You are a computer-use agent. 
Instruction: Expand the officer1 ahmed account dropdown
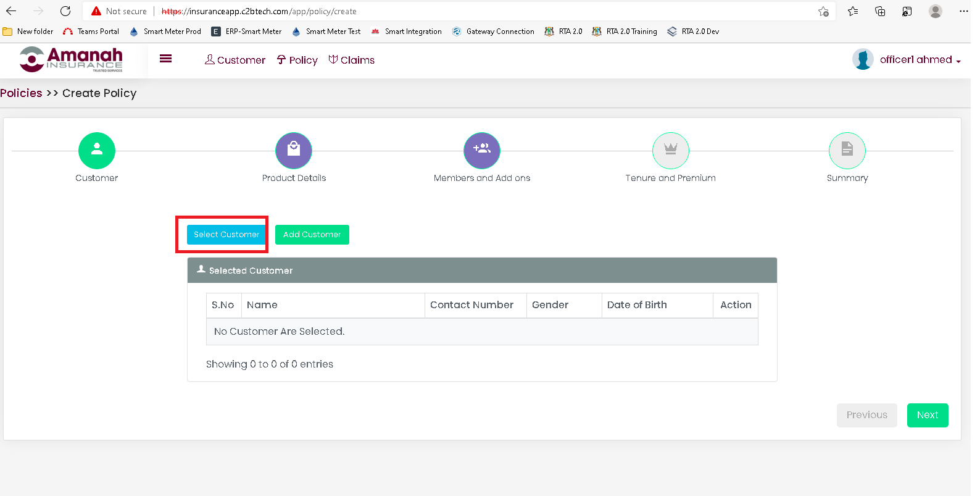click(920, 60)
